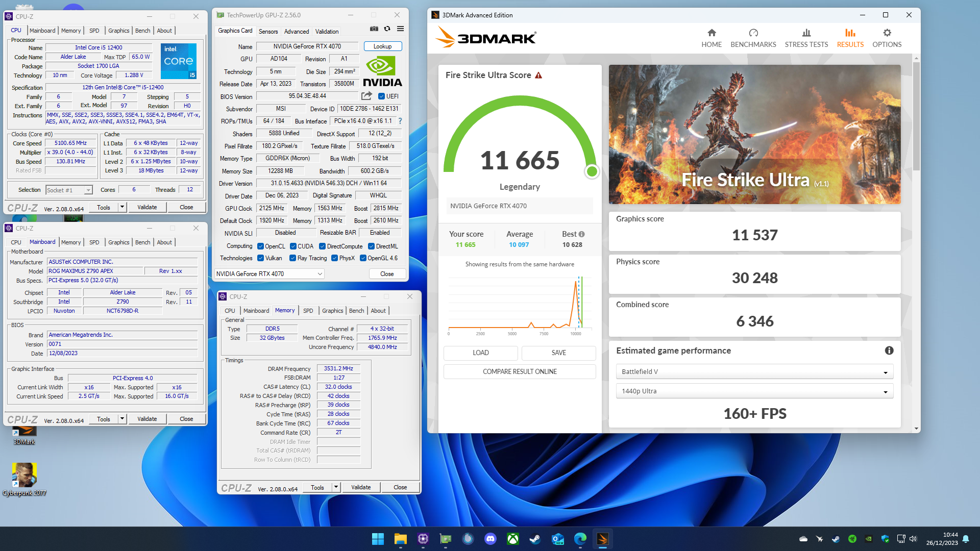Click the 3DMark vertical scrollbar thumb

917,116
